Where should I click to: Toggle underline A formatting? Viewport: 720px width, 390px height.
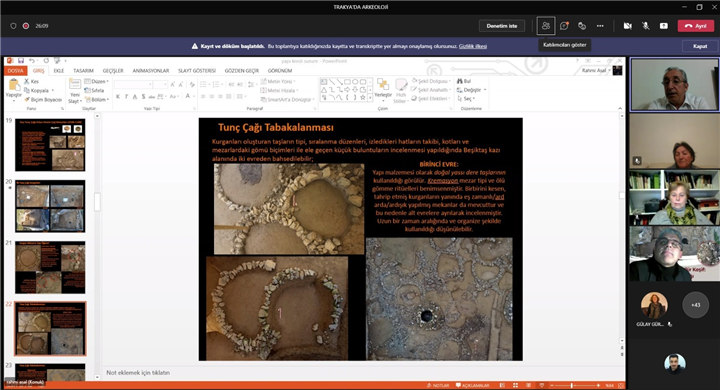pyautogui.click(x=135, y=96)
